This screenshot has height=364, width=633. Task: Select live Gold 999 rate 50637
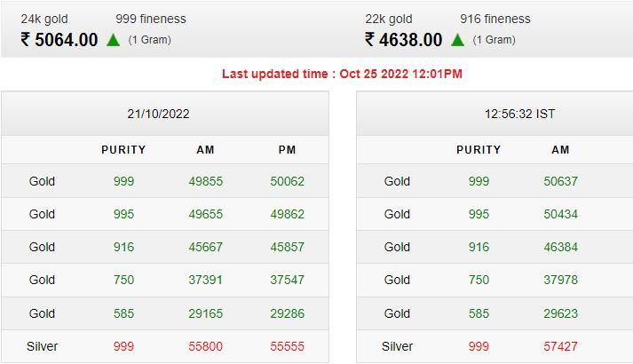(560, 181)
